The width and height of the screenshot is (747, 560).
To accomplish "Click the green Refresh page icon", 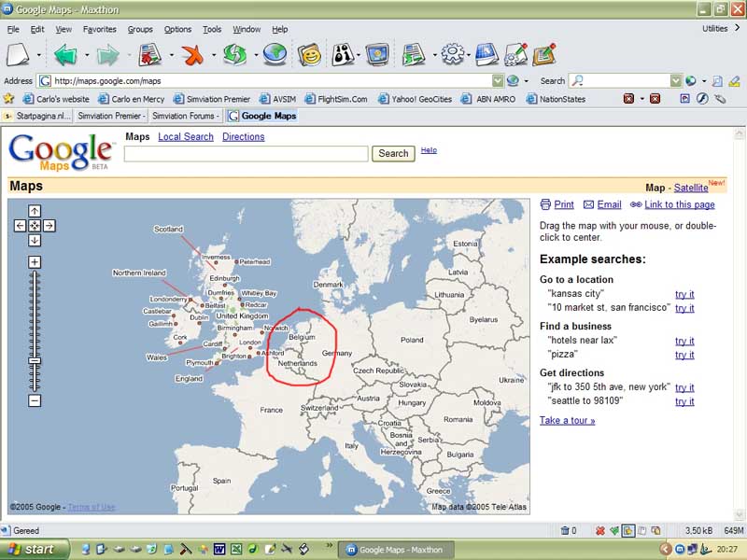I will pos(233,54).
